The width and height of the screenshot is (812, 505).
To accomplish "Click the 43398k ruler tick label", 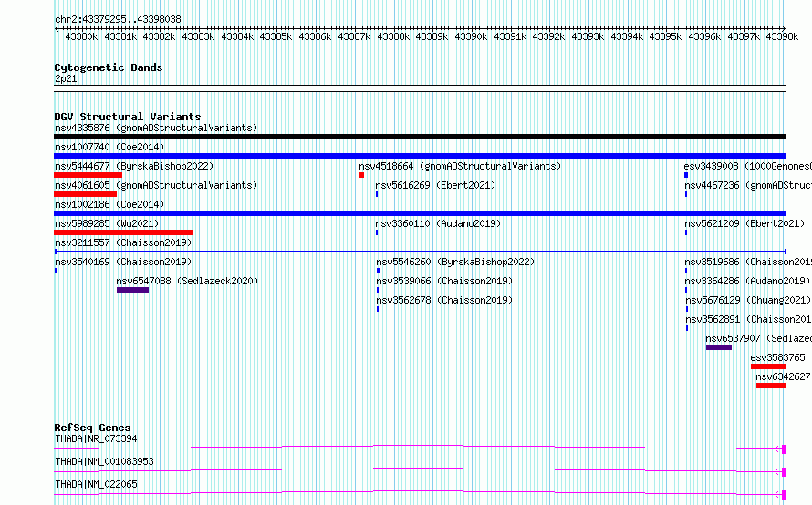I will (782, 36).
